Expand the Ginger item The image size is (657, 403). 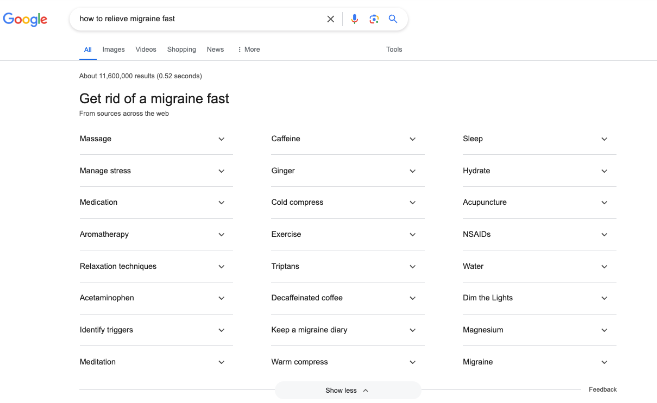[348, 170]
